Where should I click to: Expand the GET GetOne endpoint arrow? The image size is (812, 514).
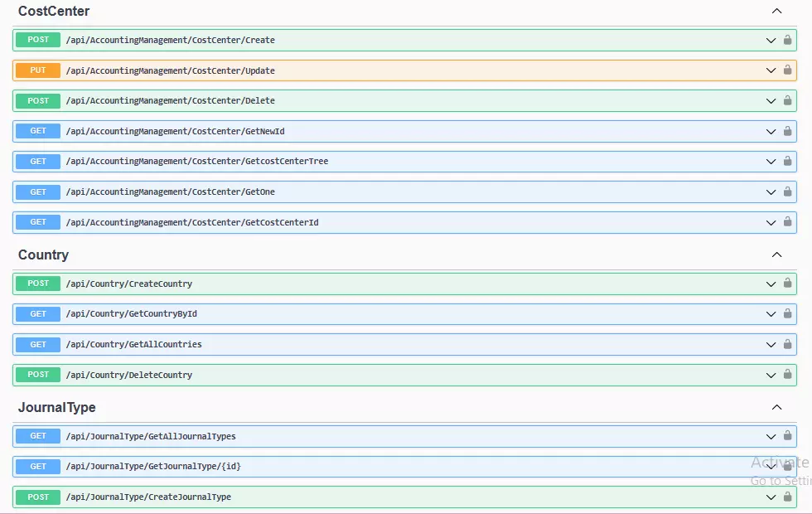(x=769, y=192)
